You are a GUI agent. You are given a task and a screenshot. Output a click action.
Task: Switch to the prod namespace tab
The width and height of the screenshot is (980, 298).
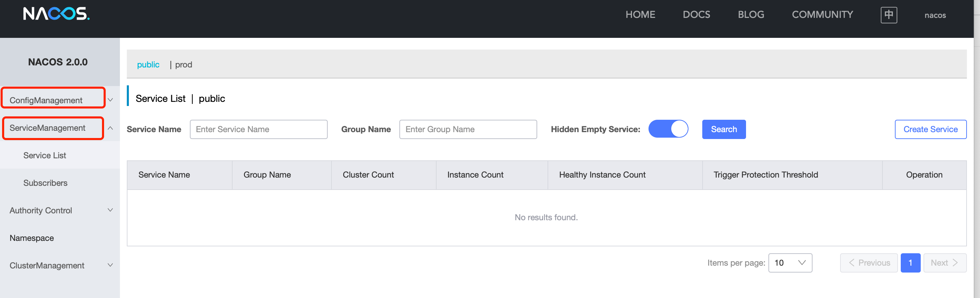click(183, 65)
